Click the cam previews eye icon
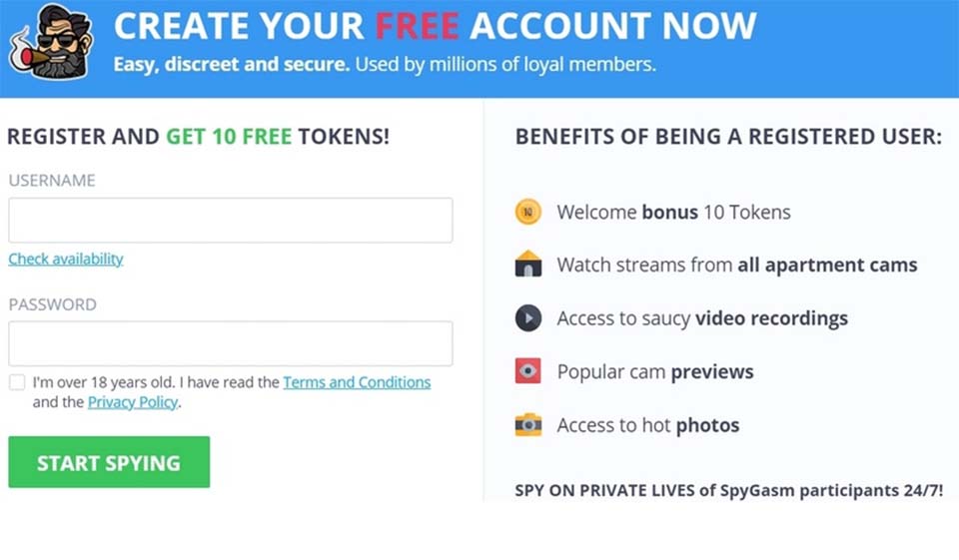 point(527,371)
